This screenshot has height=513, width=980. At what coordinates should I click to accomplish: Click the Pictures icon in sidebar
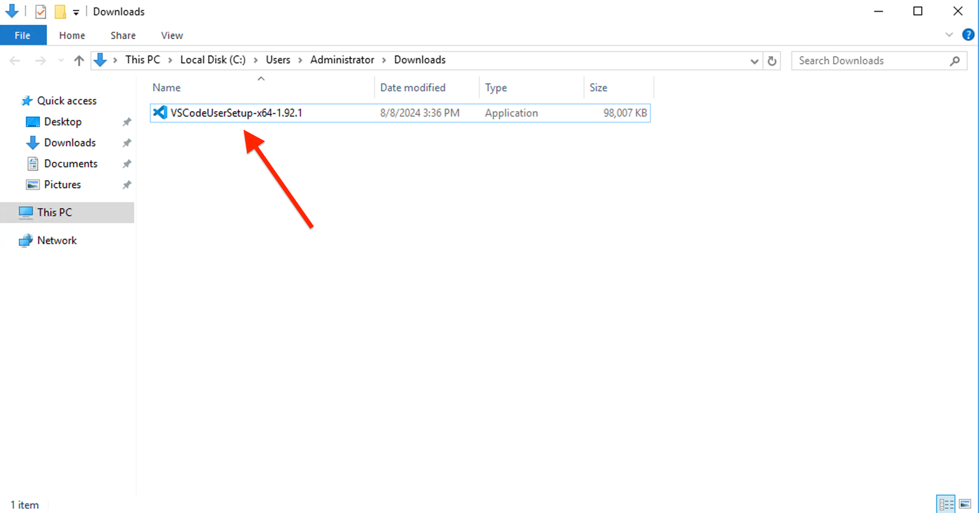pos(32,184)
